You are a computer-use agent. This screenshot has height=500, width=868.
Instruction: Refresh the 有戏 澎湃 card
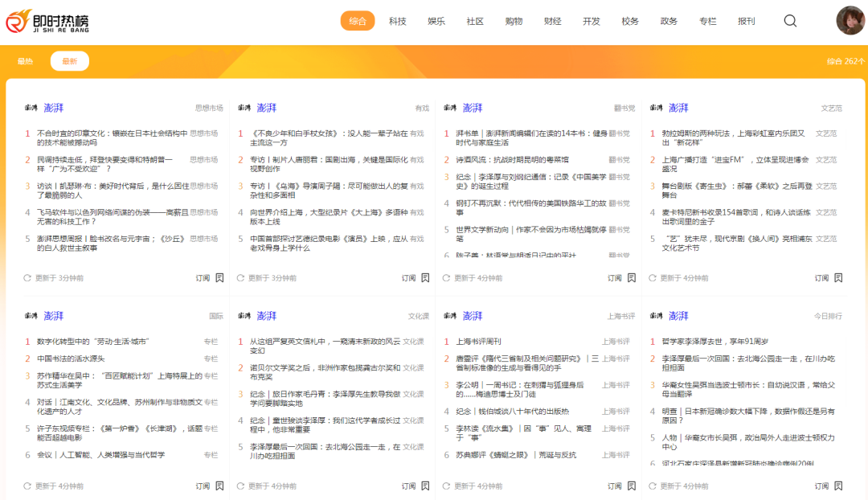click(239, 277)
